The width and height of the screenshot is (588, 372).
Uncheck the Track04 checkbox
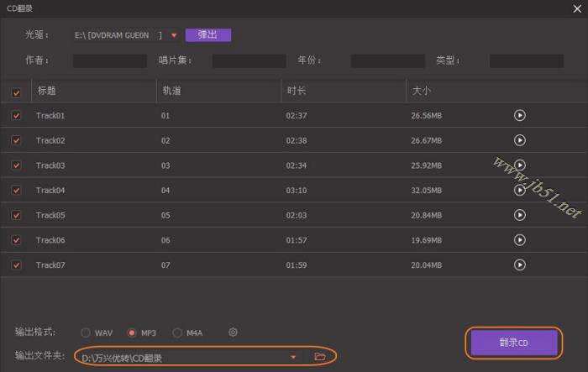(16, 190)
